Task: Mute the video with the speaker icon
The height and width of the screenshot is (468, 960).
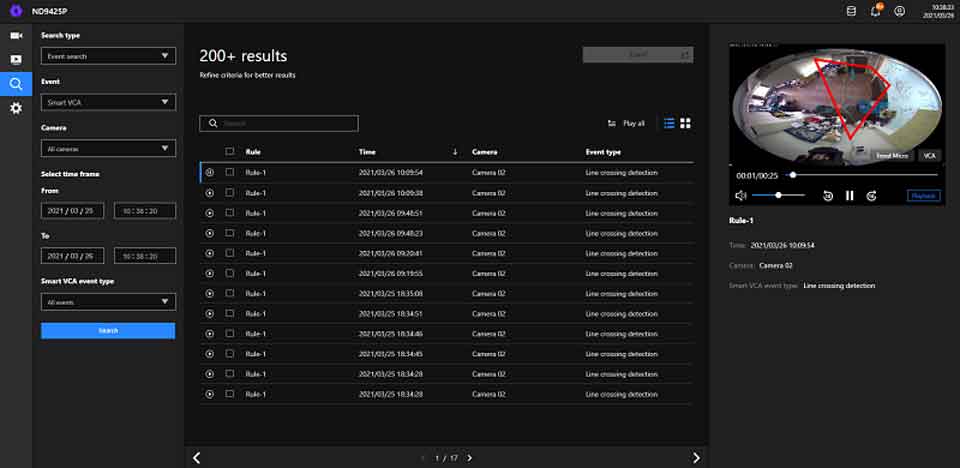Action: click(741, 195)
